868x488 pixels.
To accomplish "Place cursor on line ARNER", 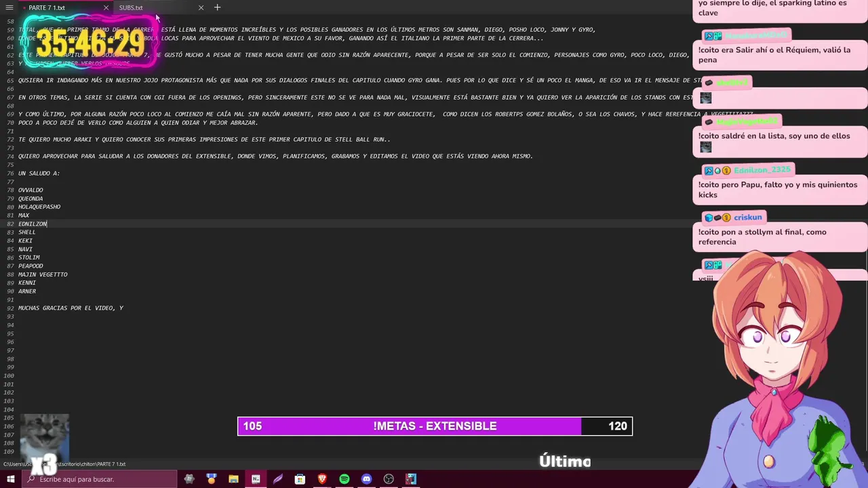I will 27,291.
